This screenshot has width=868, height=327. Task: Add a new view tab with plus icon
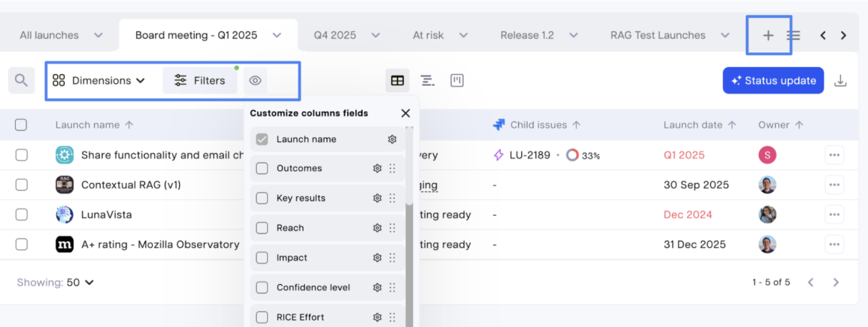click(768, 35)
